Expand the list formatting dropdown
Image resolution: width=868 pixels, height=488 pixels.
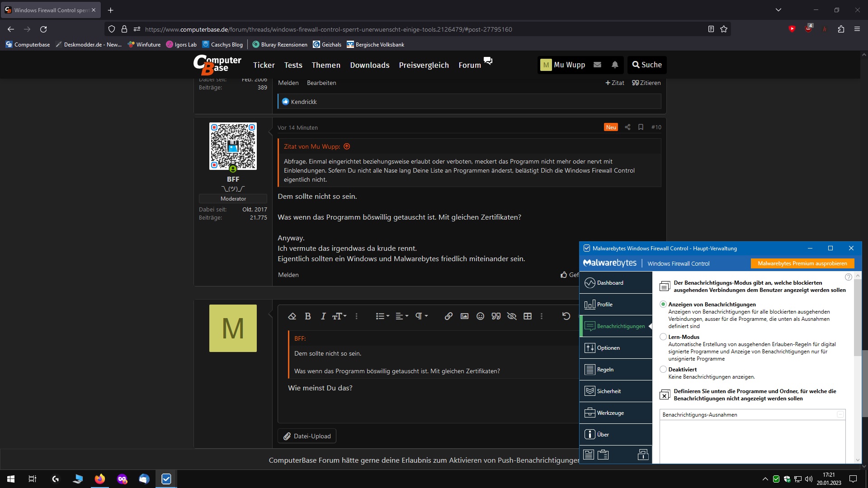click(x=382, y=316)
